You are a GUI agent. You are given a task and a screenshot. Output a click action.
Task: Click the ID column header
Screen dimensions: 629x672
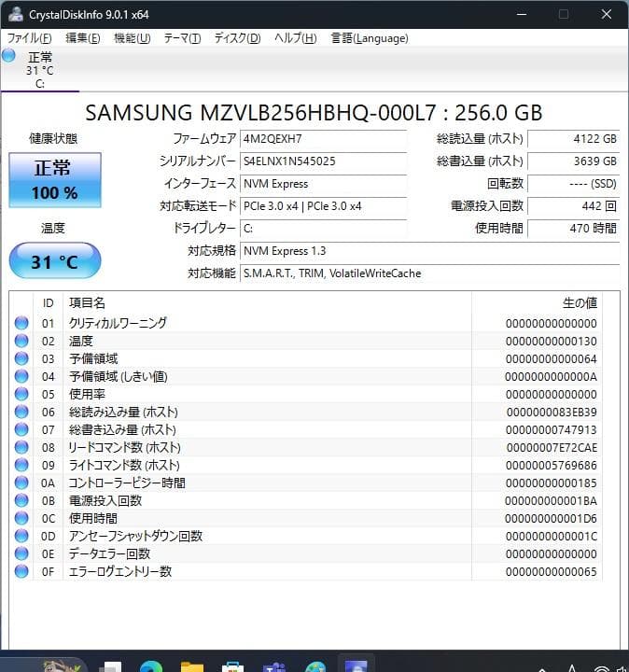pyautogui.click(x=48, y=303)
